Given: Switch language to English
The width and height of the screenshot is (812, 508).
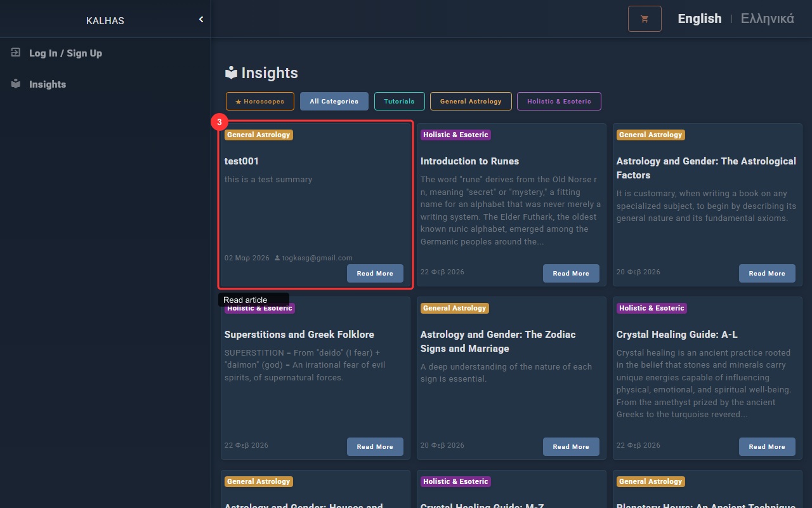Looking at the screenshot, I should [699, 19].
